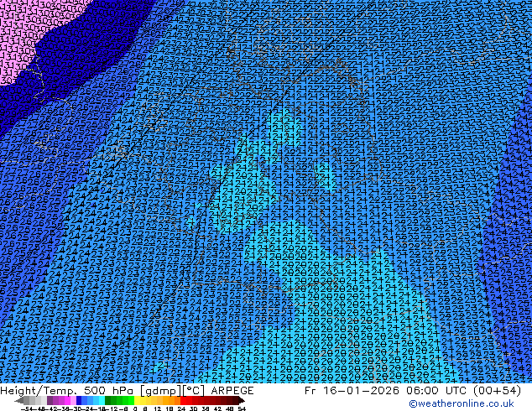Click the -54 label on the temperature scale
Screen dimensions: 532x411
[x=27, y=408]
